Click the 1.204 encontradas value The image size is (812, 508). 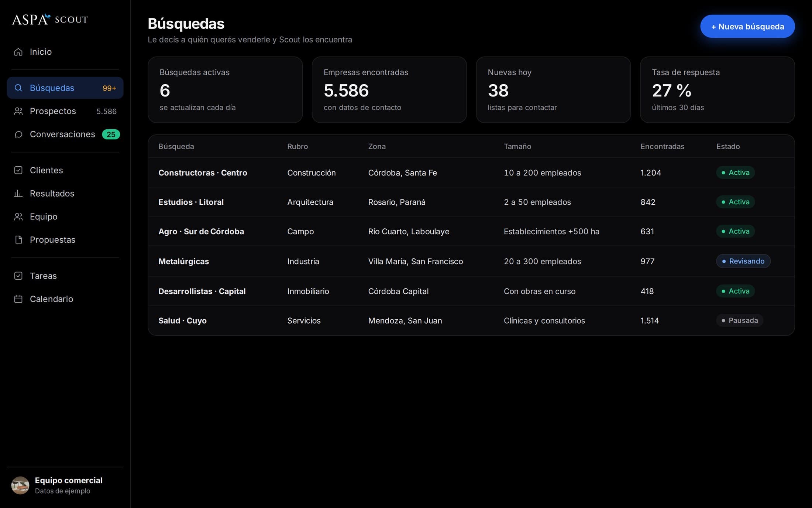(651, 173)
